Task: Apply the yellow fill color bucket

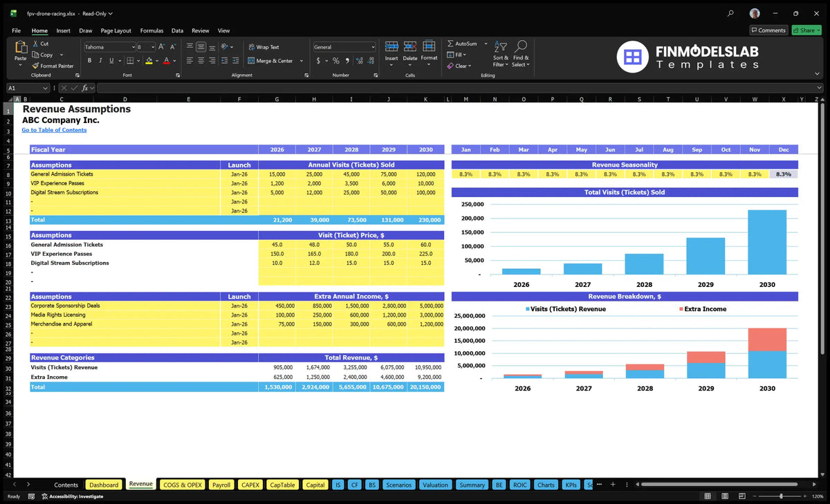Action: tap(149, 61)
